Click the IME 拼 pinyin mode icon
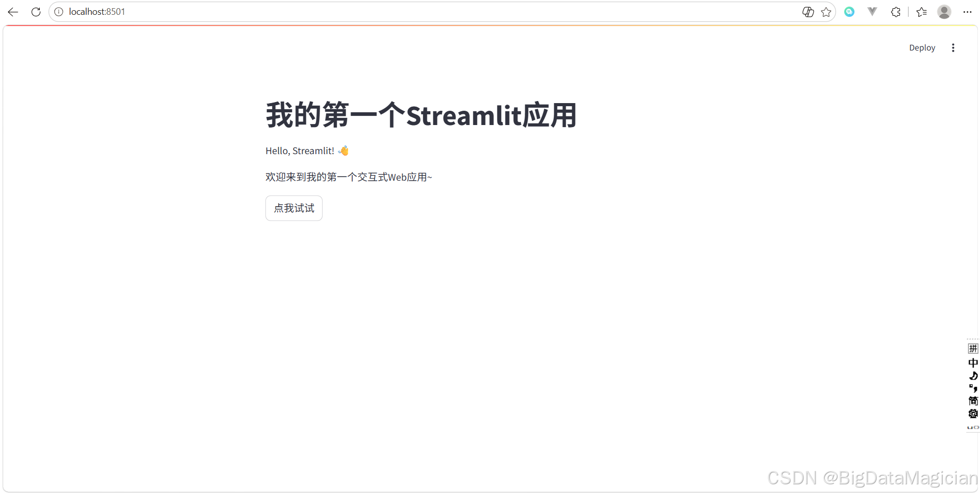The image size is (980, 494). click(x=973, y=349)
